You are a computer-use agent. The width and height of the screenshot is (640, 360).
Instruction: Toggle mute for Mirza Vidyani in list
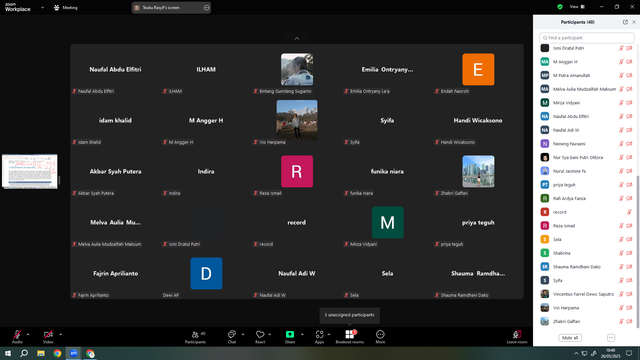(621, 103)
